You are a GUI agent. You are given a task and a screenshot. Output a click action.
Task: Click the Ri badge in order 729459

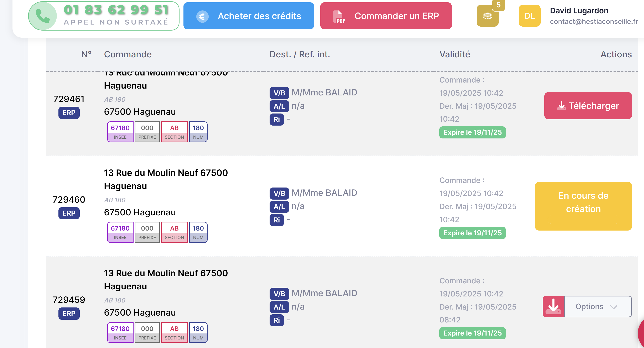(x=276, y=320)
